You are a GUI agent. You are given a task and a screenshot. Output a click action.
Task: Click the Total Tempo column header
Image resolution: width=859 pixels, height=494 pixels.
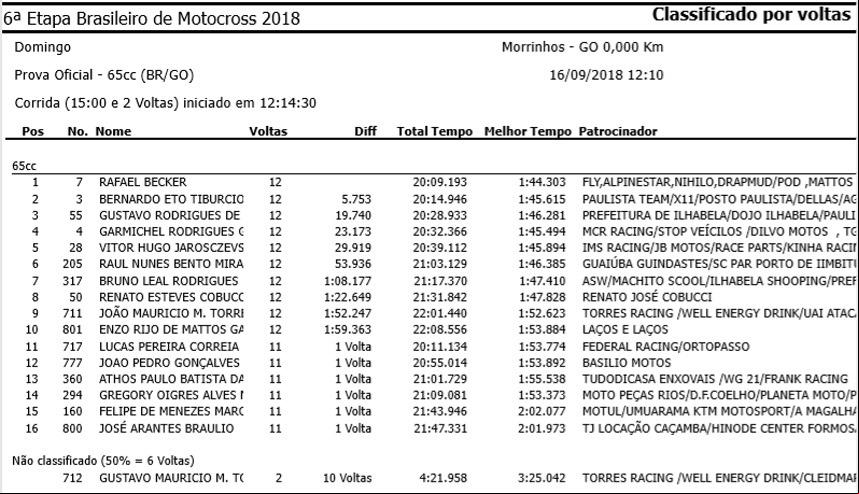click(x=434, y=131)
